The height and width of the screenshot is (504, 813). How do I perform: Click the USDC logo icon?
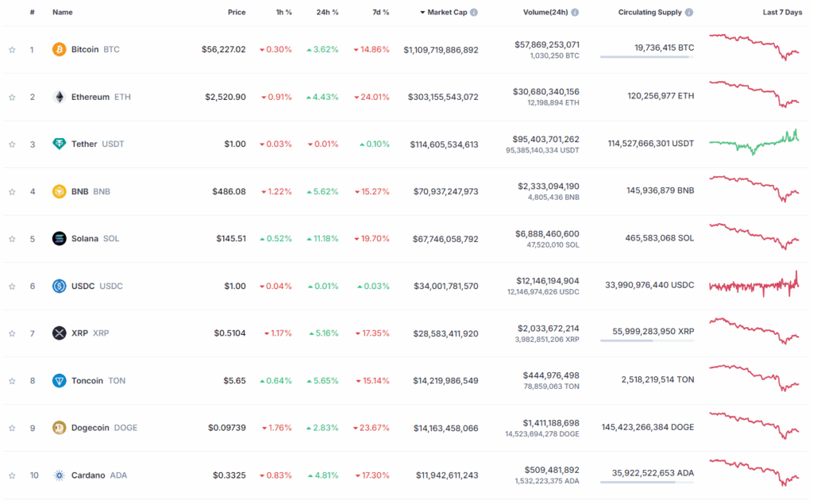[x=59, y=286]
